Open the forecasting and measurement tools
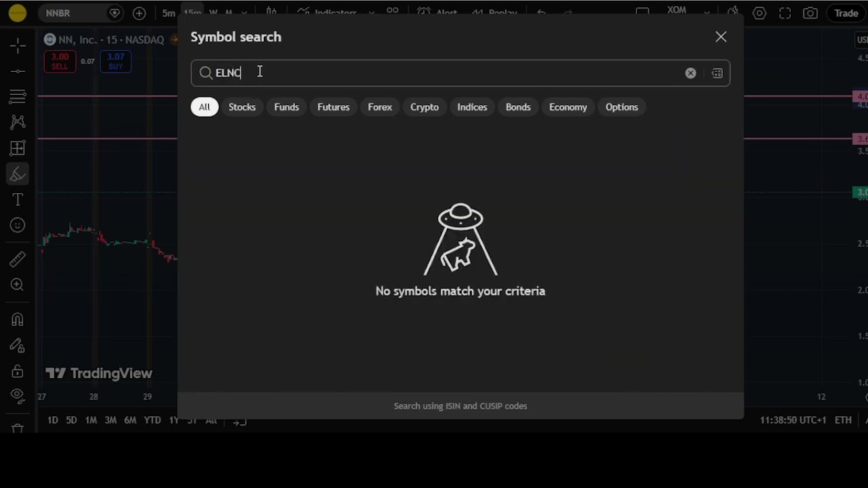The image size is (868, 488). coord(18,148)
